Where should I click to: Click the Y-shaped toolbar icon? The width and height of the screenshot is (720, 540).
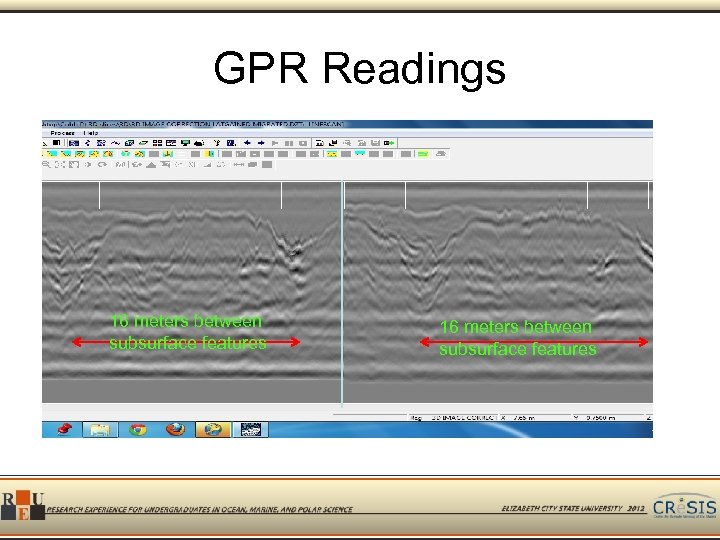pyautogui.click(x=217, y=143)
